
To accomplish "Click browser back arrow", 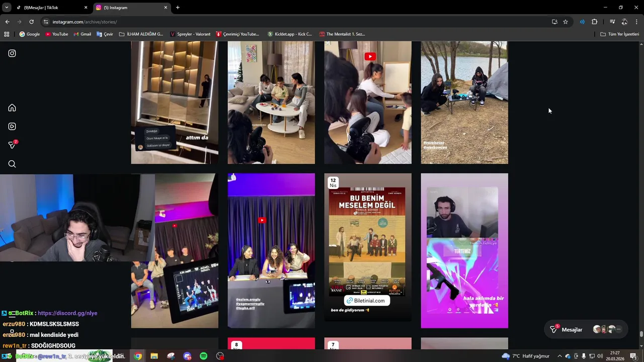I will click(x=7, y=22).
